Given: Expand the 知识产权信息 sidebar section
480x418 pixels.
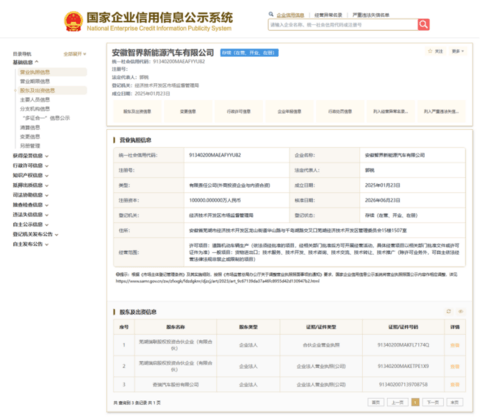Looking at the screenshot, I should (x=31, y=175).
